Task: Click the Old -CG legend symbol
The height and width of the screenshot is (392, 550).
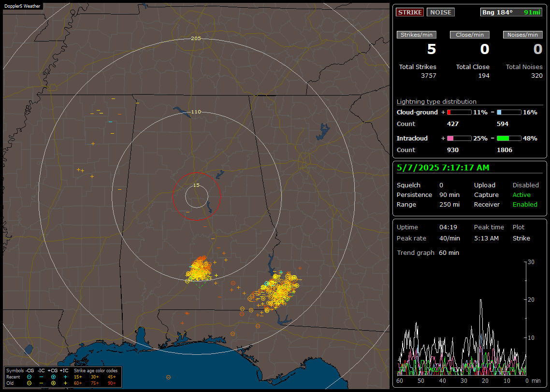Action: tap(29, 383)
